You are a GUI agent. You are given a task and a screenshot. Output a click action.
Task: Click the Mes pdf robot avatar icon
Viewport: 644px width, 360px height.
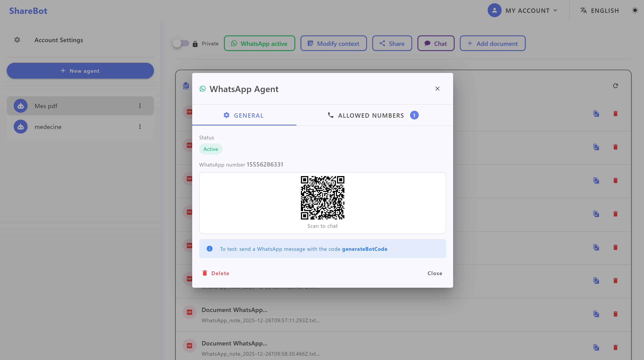pos(20,106)
